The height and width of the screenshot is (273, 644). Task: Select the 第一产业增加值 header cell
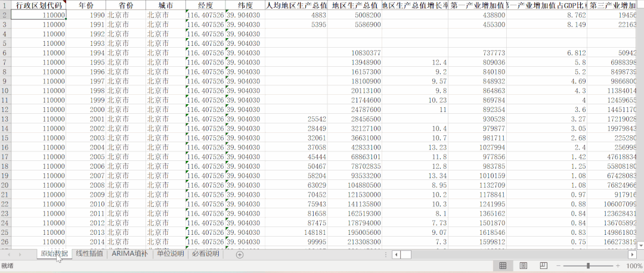point(477,5)
